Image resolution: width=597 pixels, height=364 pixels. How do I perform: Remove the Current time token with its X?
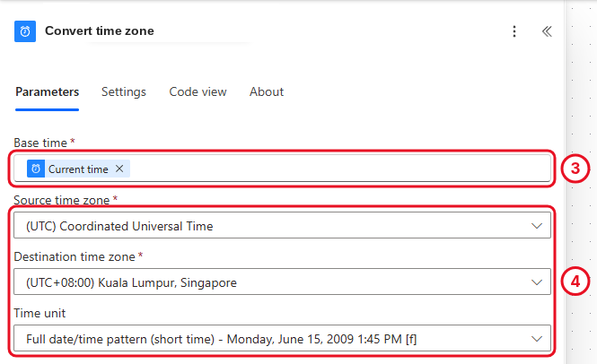[x=119, y=169]
